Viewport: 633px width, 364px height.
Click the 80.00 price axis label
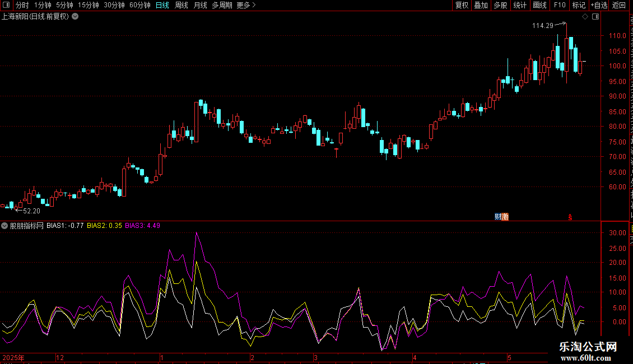(x=618, y=127)
